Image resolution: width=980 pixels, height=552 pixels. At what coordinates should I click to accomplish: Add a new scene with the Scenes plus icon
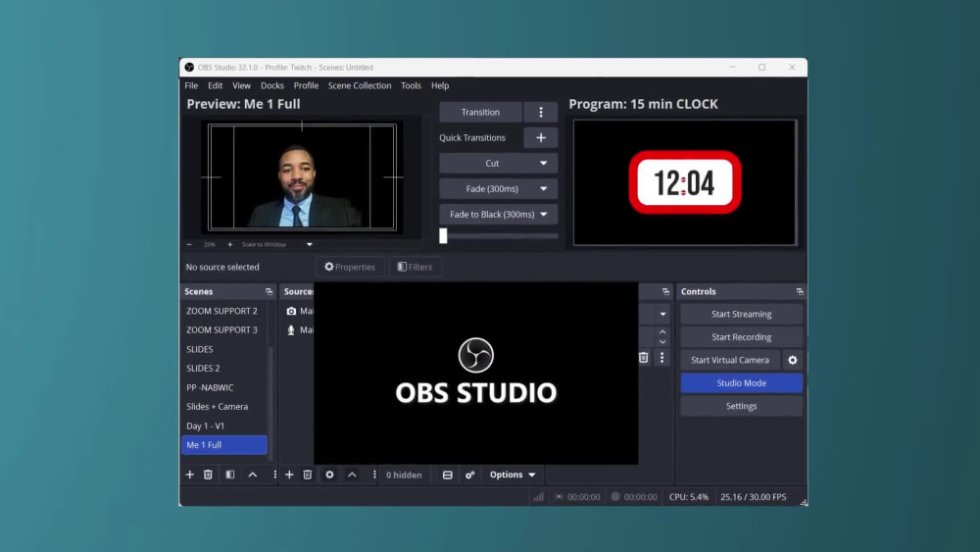(x=190, y=475)
